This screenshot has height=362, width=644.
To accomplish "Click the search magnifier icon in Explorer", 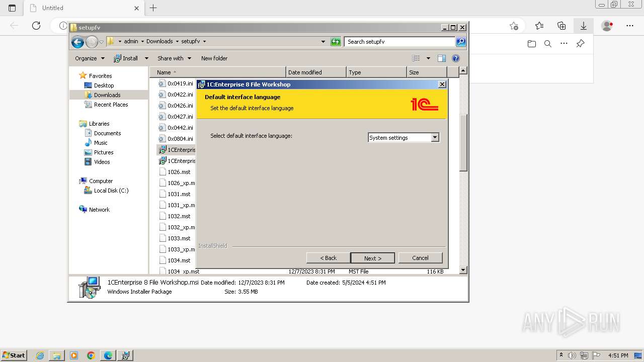I will pyautogui.click(x=461, y=42).
